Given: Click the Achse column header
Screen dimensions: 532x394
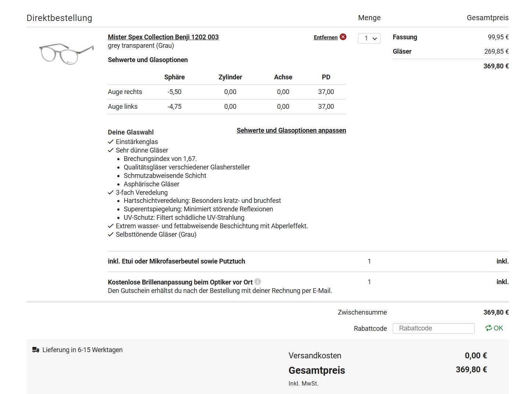Looking at the screenshot, I should coord(283,77).
